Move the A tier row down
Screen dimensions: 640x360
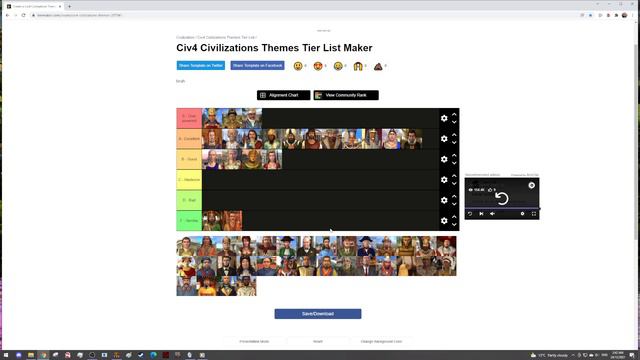tap(454, 142)
